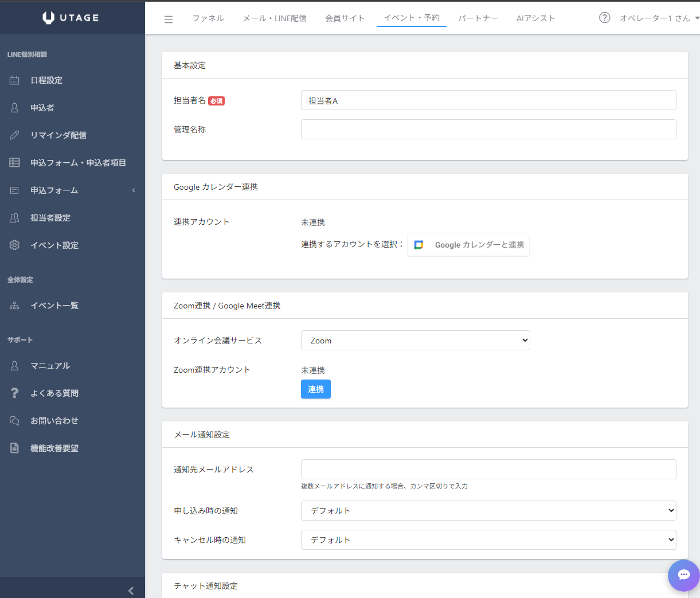Viewport: 700px width, 598px height.
Task: Open 機能改善要望 in the sidebar
Action: pos(54,448)
